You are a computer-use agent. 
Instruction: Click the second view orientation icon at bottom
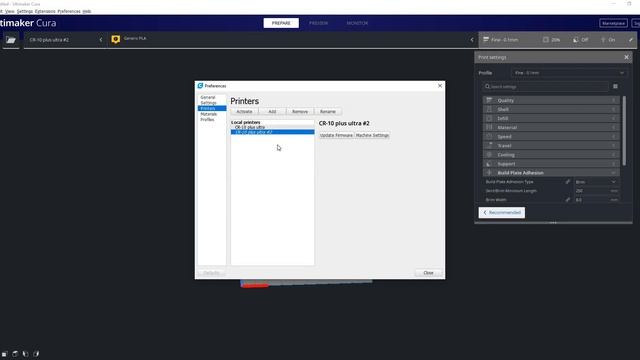tap(15, 354)
